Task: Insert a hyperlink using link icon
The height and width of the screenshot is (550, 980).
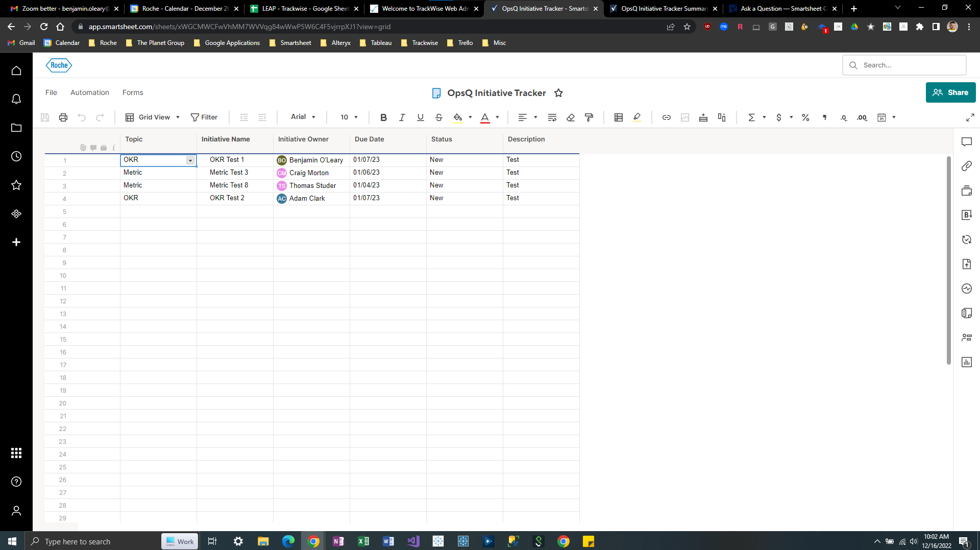Action: click(x=667, y=117)
